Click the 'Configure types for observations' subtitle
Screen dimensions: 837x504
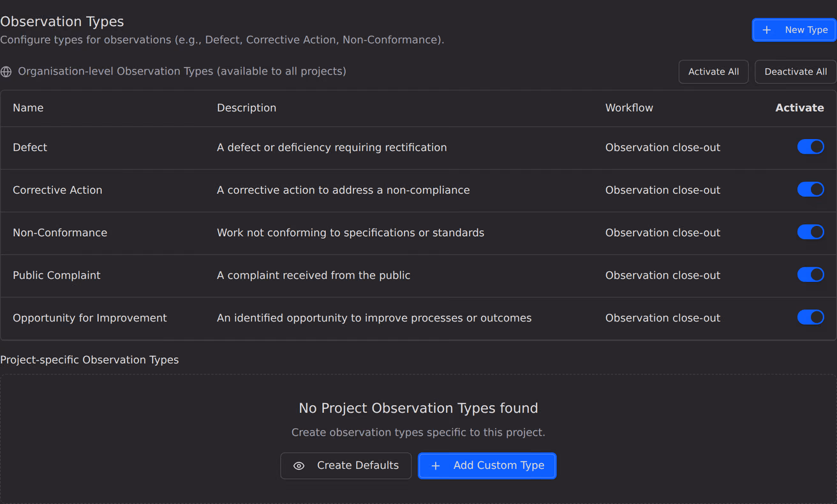coord(222,40)
